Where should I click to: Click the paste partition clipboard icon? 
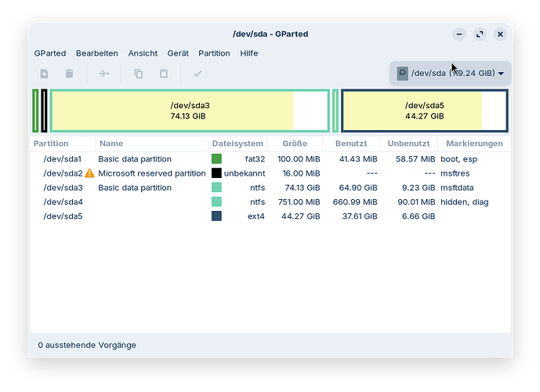coord(164,74)
